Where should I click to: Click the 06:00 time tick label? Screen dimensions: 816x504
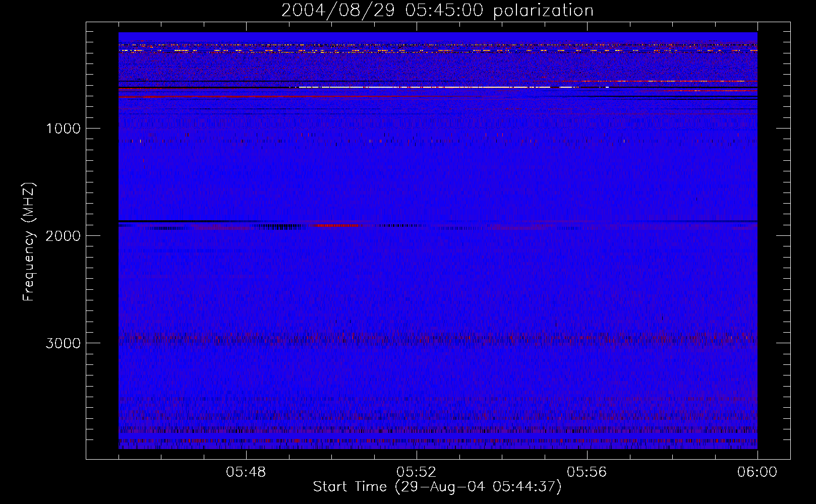[757, 472]
